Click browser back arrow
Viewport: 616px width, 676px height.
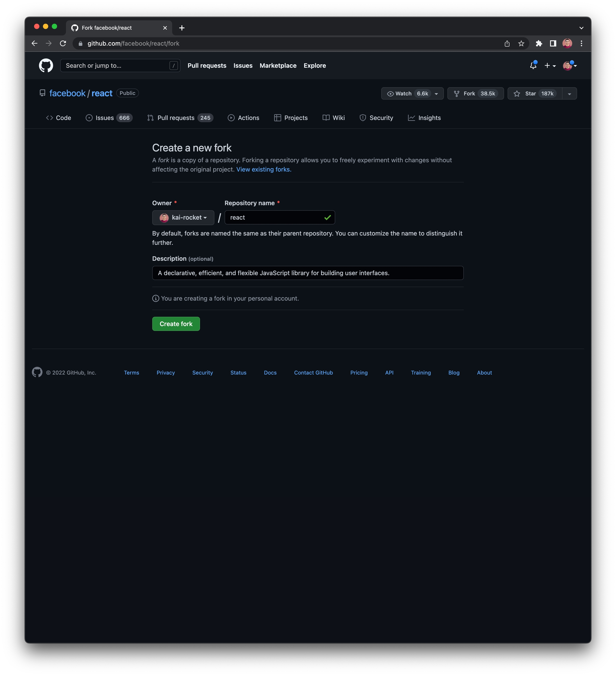coord(34,43)
